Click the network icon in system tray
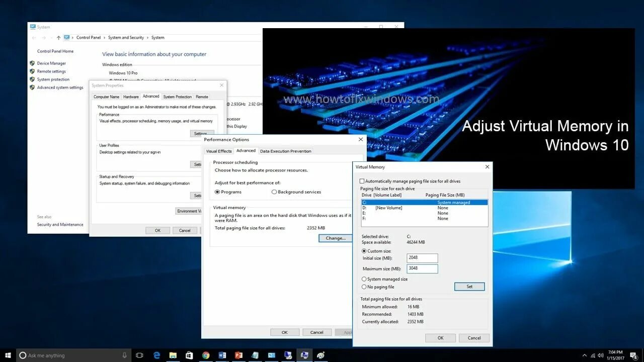Screen dimensions: 644x362 593,356
